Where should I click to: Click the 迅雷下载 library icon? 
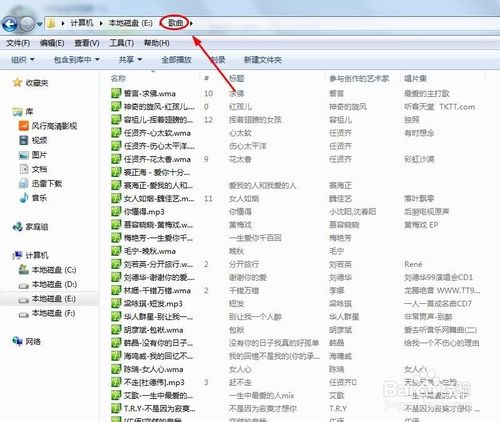(24, 183)
